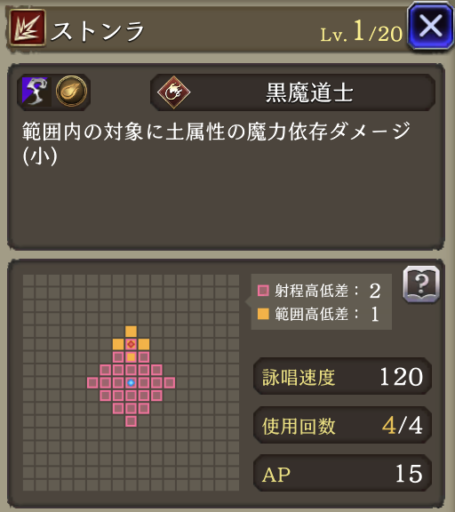Select the 黒魔道士 job label bar
Screen dimensions: 455x512
(293, 92)
